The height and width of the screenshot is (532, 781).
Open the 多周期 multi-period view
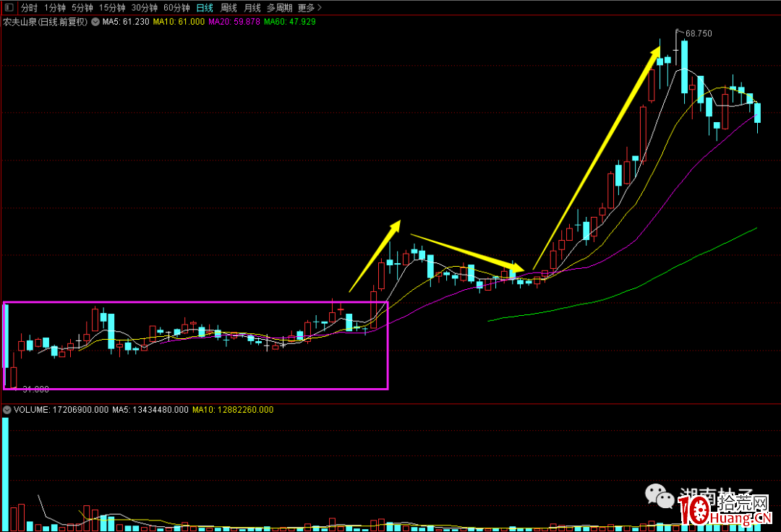(x=279, y=8)
